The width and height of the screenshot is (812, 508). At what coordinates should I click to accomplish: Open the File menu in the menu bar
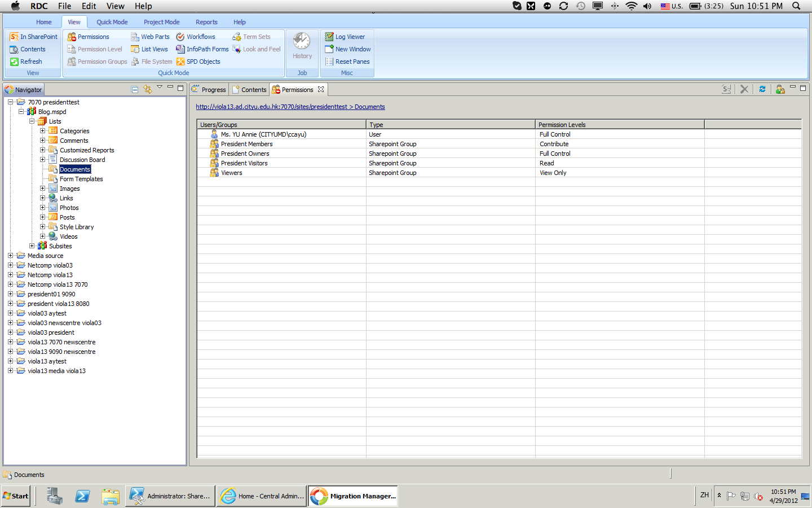coord(64,6)
